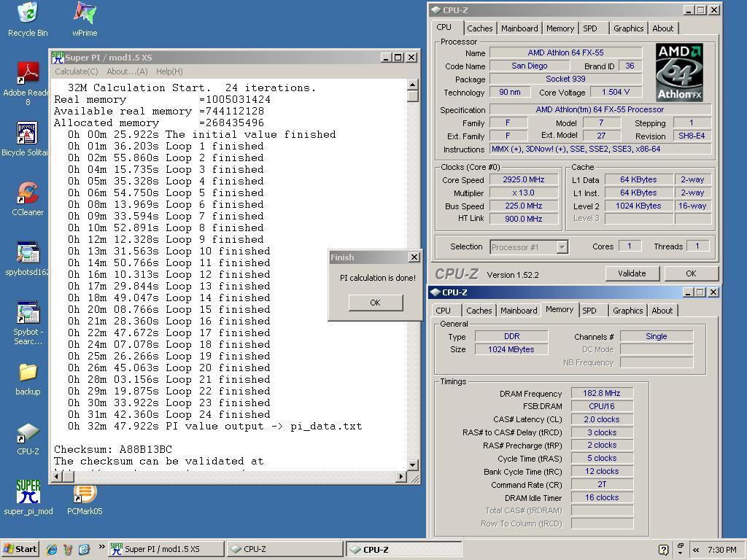Select Caches tab in lower CPU-Z window
The width and height of the screenshot is (747, 560).
coord(479,311)
